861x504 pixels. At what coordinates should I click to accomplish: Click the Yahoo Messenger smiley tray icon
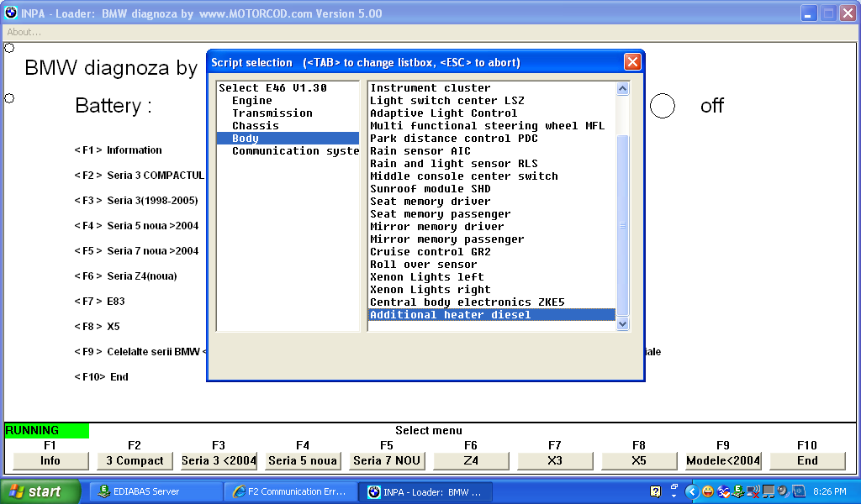pos(708,491)
